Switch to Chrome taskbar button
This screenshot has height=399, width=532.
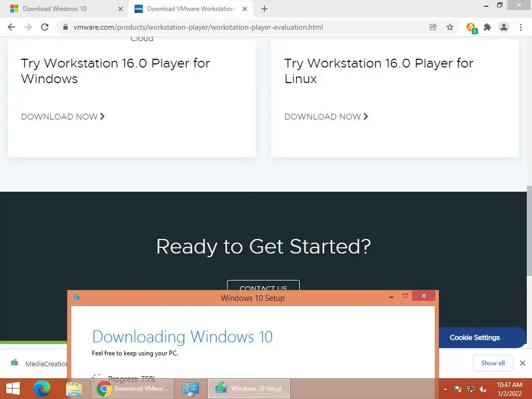pyautogui.click(x=132, y=389)
